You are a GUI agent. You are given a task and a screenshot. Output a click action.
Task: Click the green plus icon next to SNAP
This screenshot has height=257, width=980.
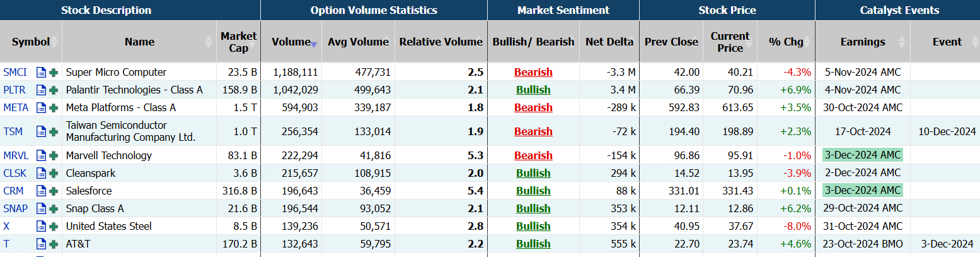(x=54, y=208)
